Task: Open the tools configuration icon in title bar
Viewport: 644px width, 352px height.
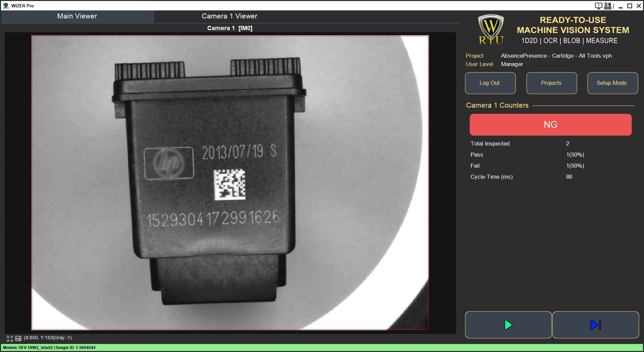Action: click(608, 6)
